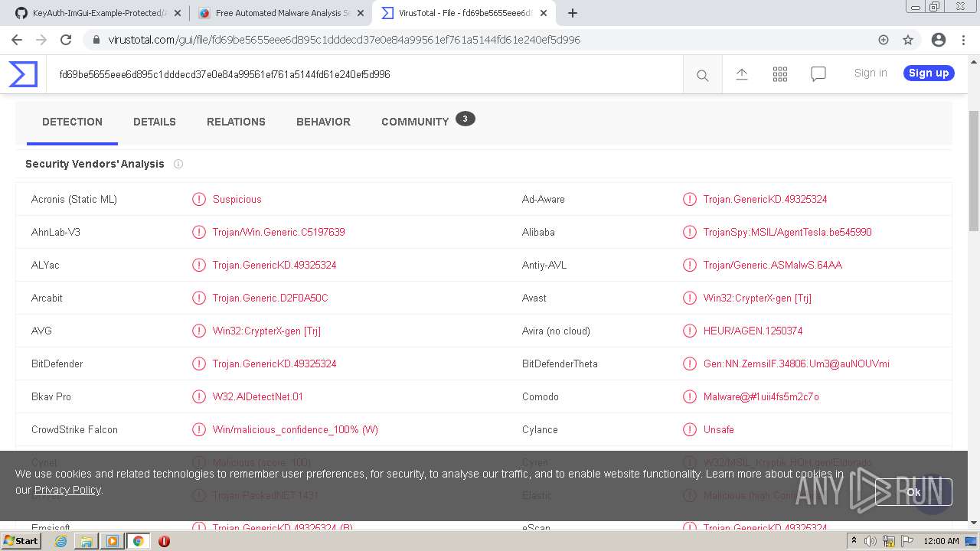Click W32.AIDetectNet.01 Bkav Pro result
Viewport: 980px width, 551px height.
click(258, 396)
